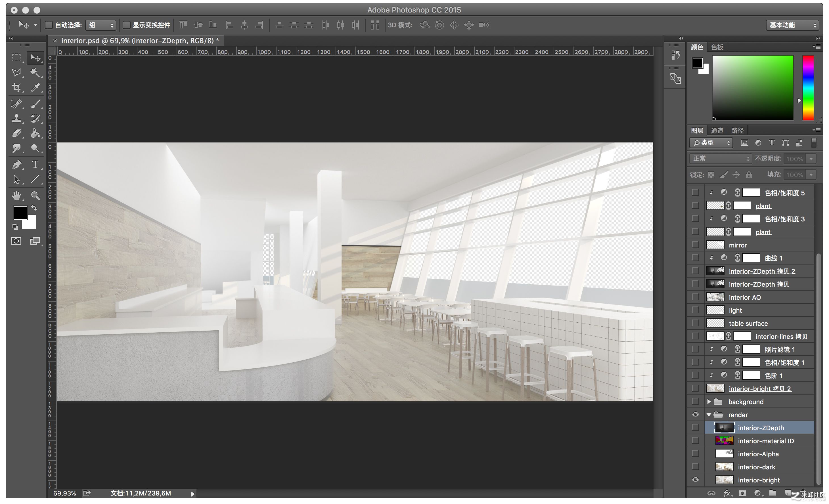
Task: Show the interior AO layer
Action: pyautogui.click(x=695, y=297)
